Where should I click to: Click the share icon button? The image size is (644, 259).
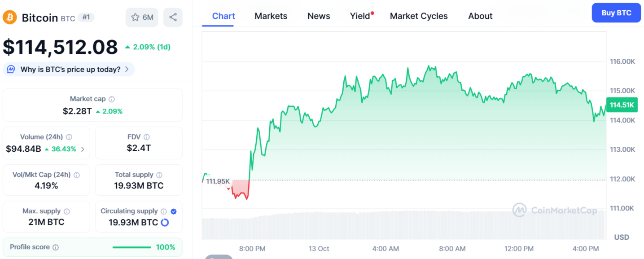[173, 18]
